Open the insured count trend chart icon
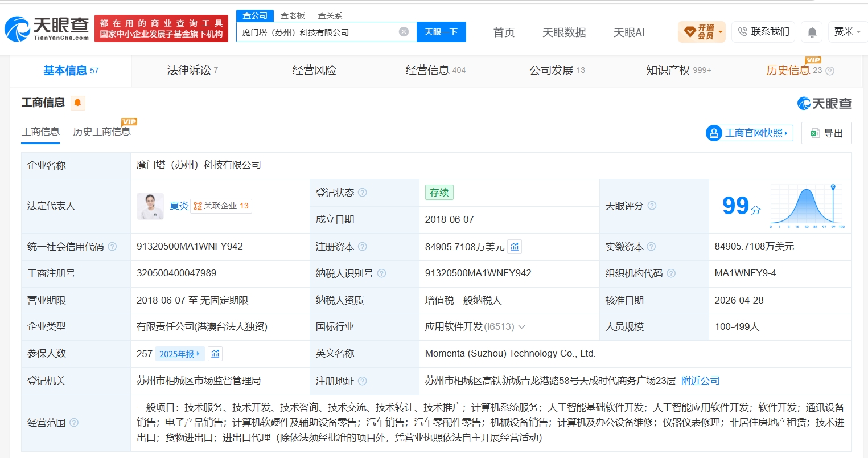Image resolution: width=868 pixels, height=458 pixels. pyautogui.click(x=215, y=354)
